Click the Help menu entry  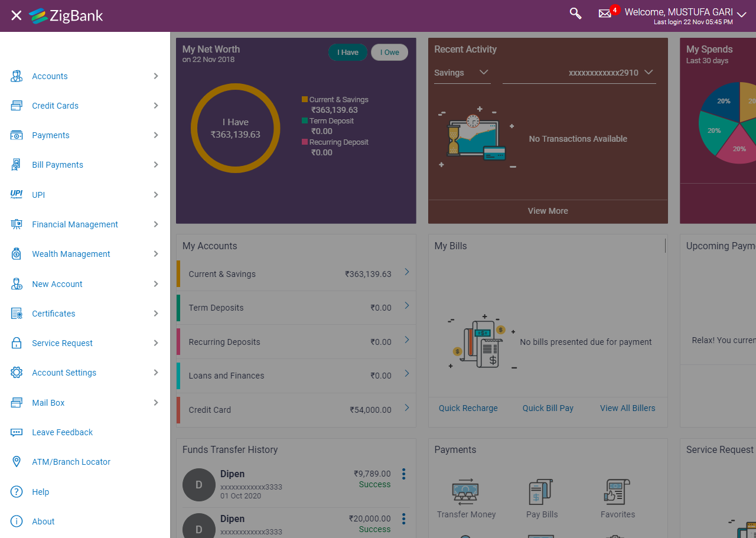tap(41, 492)
